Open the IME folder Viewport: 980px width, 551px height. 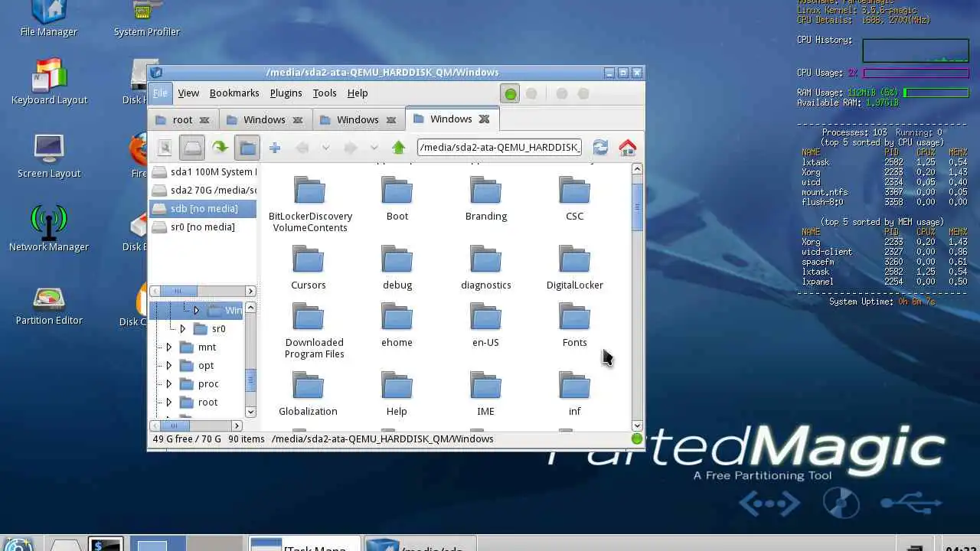pyautogui.click(x=485, y=394)
